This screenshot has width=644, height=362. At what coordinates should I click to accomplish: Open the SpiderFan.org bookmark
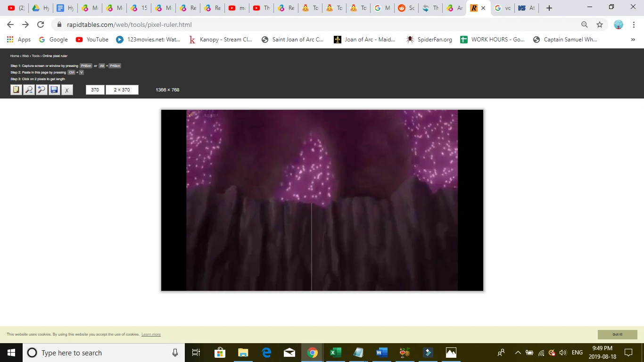click(x=429, y=40)
